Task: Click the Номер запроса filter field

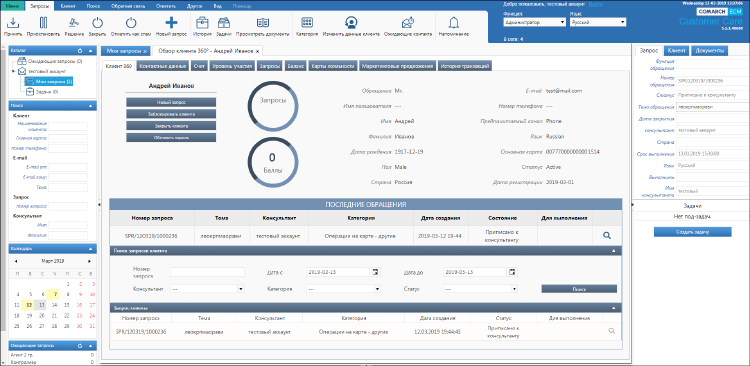Action: pyautogui.click(x=207, y=272)
